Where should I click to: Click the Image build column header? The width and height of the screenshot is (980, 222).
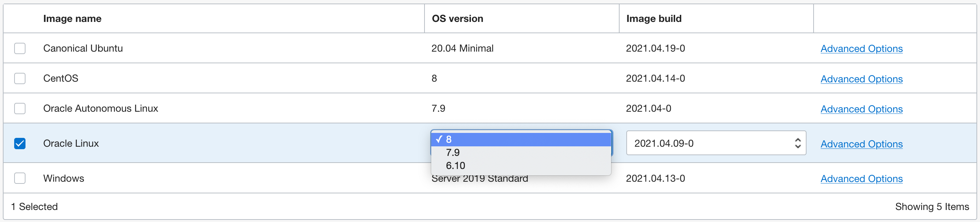point(654,18)
